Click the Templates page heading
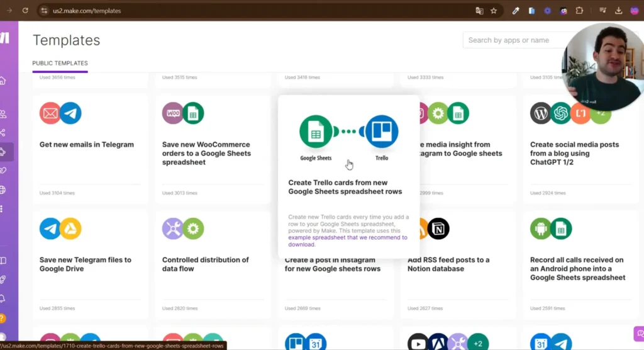This screenshot has width=644, height=350. coord(67,40)
